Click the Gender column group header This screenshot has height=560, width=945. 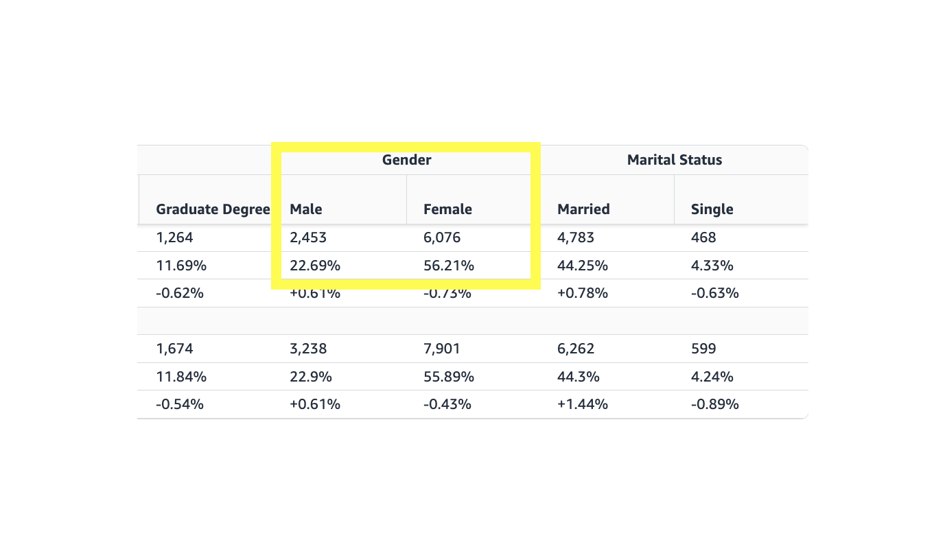point(406,160)
